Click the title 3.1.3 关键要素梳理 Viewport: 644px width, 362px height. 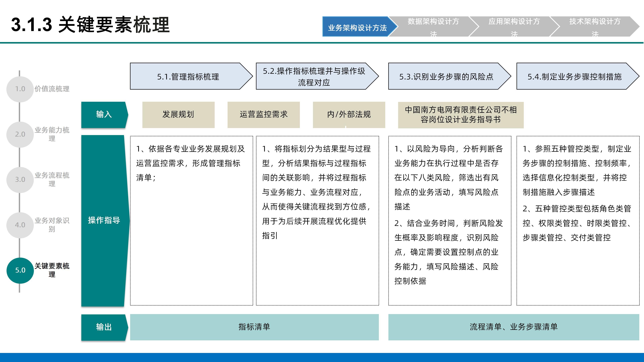click(91, 25)
